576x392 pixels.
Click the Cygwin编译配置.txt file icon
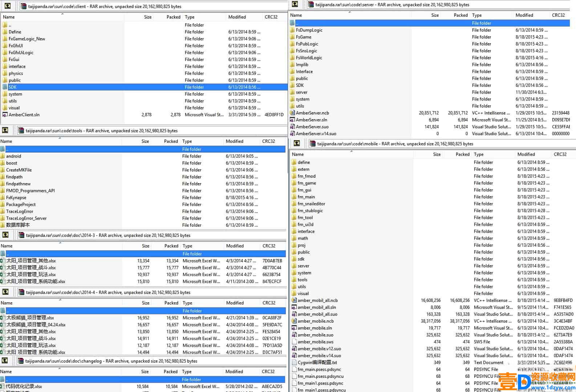click(294, 362)
